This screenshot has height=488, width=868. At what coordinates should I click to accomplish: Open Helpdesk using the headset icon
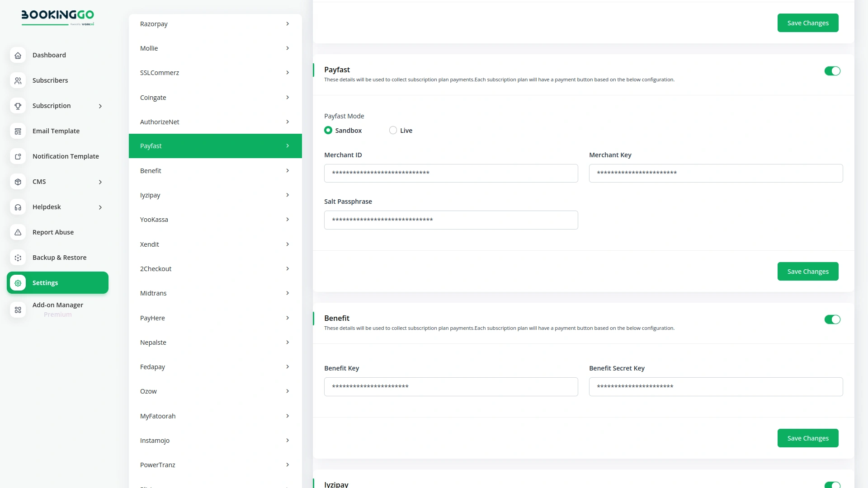pyautogui.click(x=18, y=207)
